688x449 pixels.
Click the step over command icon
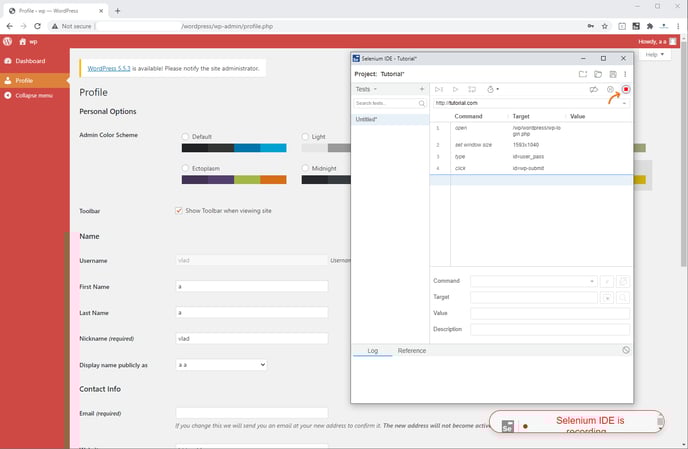pyautogui.click(x=472, y=90)
